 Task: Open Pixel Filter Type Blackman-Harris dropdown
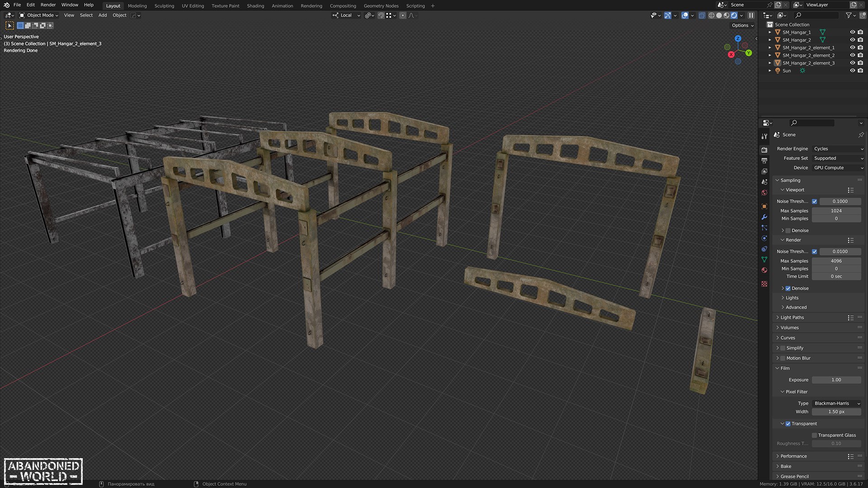coord(836,404)
